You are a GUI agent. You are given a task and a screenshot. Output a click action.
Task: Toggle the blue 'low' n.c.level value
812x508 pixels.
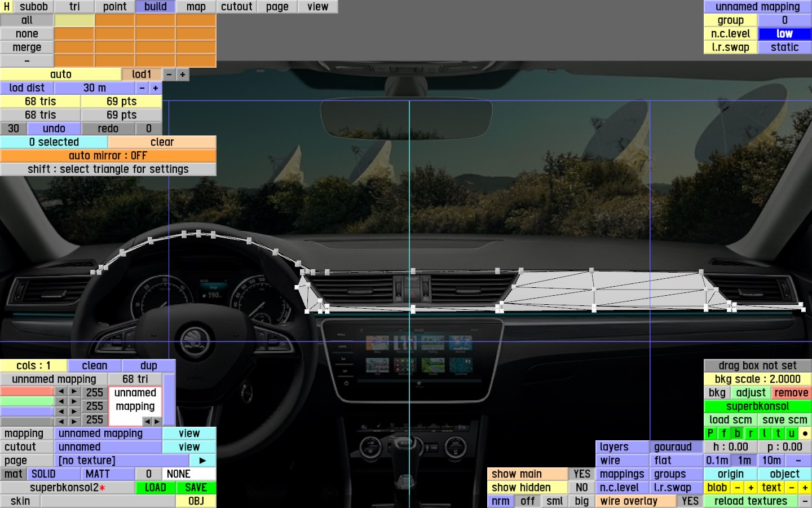[785, 34]
